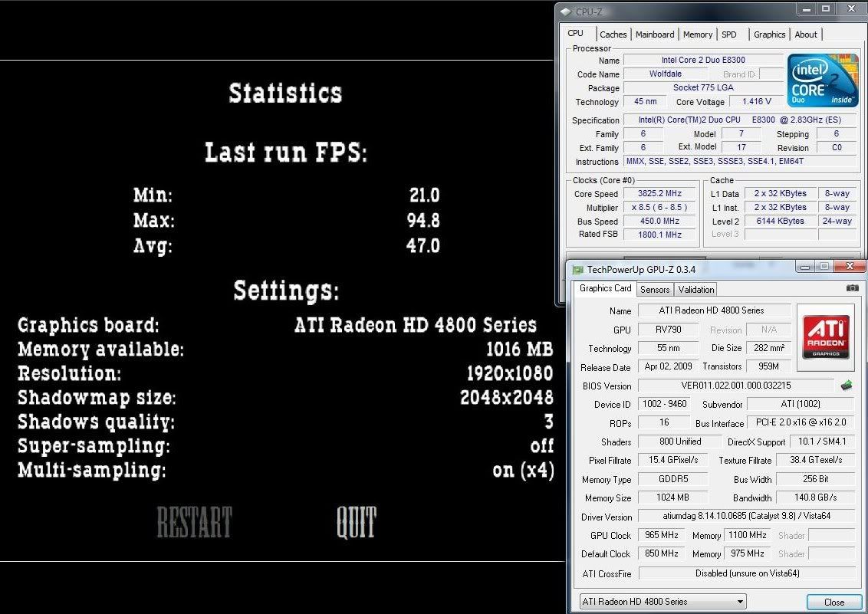Open the graphics card selector dropdown in GPU-Z

click(x=663, y=601)
